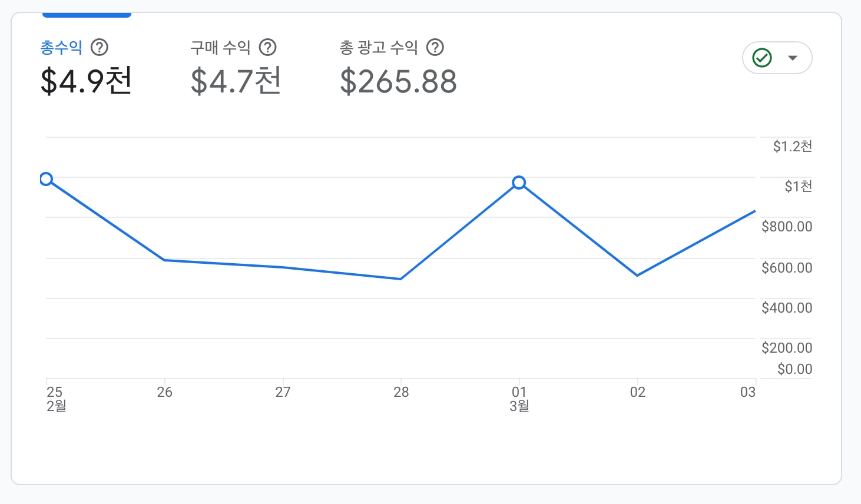Switch to the 구매 수익 metric tab
Screen dimensions: 861x504
click(220, 47)
